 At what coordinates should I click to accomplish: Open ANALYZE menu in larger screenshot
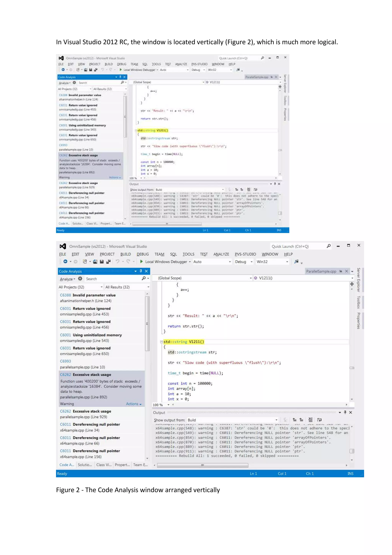pos(221,254)
